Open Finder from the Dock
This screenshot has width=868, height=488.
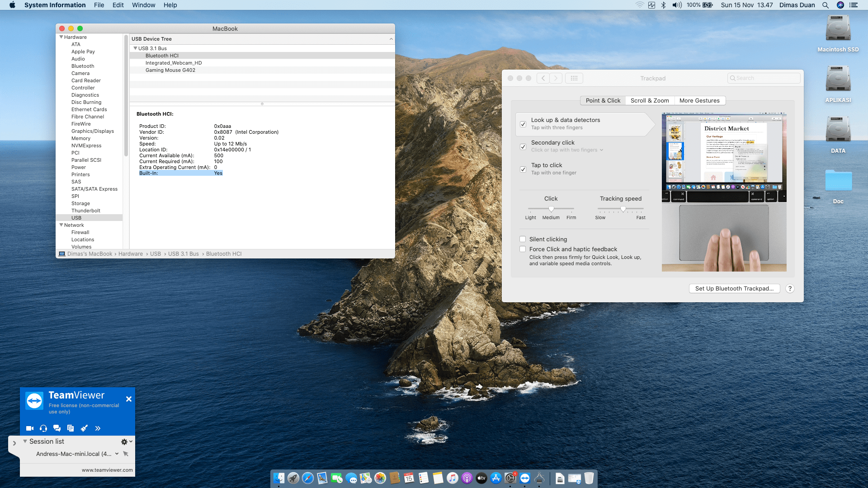pyautogui.click(x=279, y=478)
